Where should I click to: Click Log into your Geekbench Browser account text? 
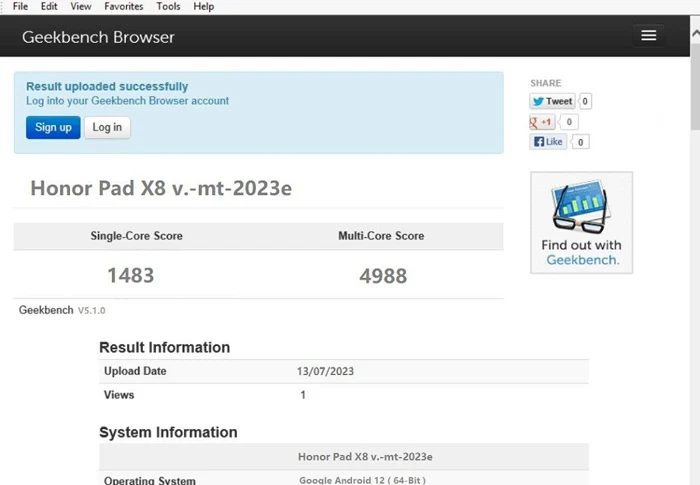(127, 101)
